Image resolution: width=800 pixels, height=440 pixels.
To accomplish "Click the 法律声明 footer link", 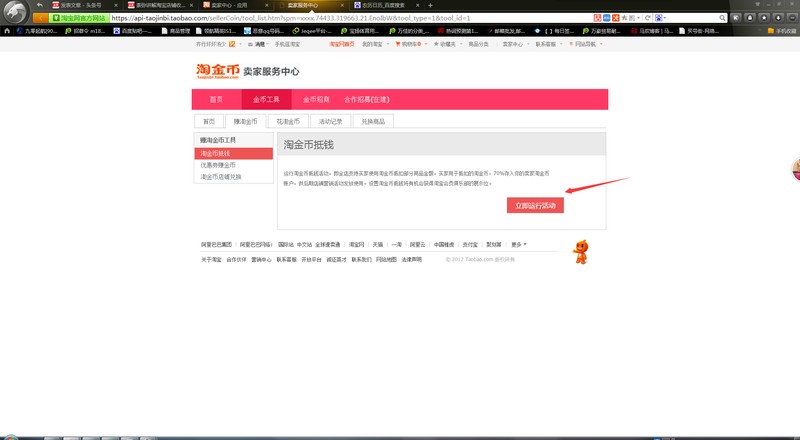I will (x=411, y=259).
